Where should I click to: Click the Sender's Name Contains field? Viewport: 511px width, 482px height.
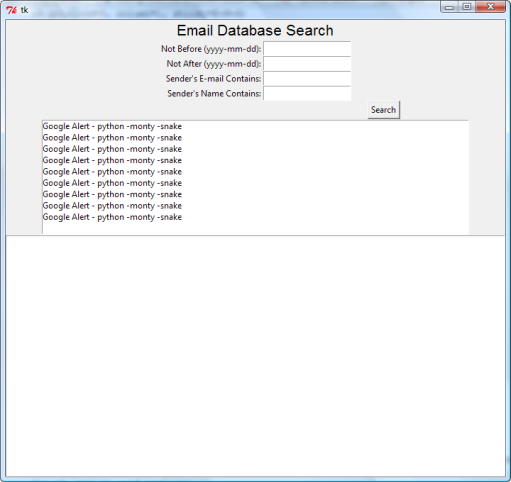(307, 94)
